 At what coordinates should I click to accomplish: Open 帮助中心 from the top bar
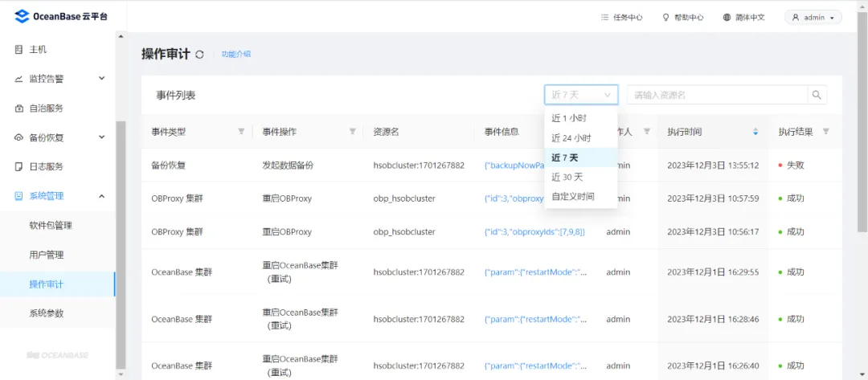(682, 17)
